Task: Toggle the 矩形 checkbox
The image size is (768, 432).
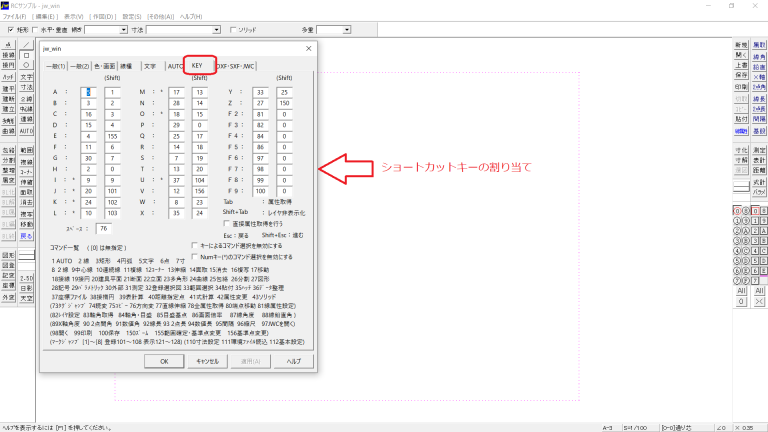Action: coord(11,30)
